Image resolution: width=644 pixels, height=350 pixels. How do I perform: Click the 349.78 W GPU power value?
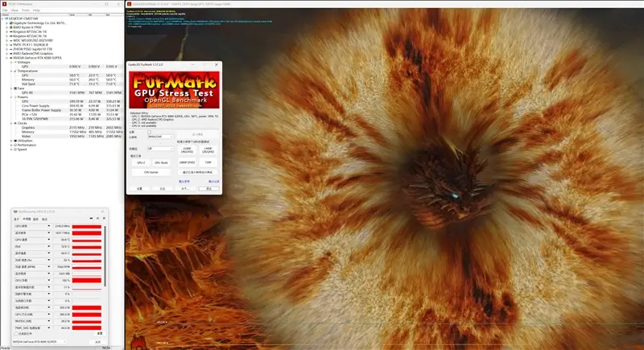[x=76, y=101]
